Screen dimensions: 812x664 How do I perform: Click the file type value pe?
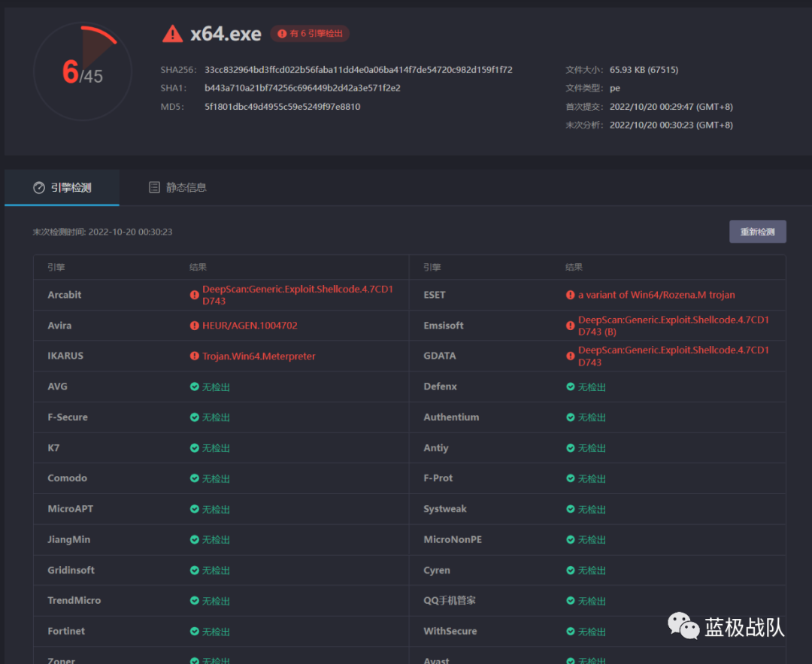(x=615, y=88)
